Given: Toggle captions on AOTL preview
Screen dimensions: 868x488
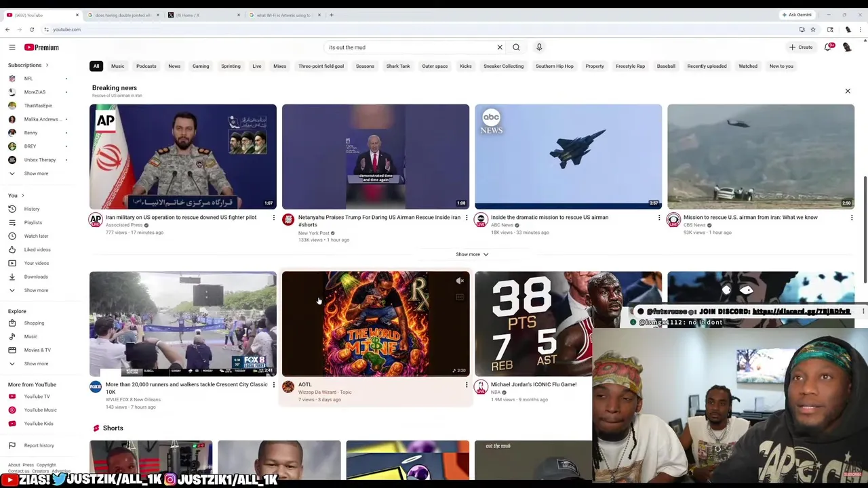Looking at the screenshot, I should [x=460, y=297].
